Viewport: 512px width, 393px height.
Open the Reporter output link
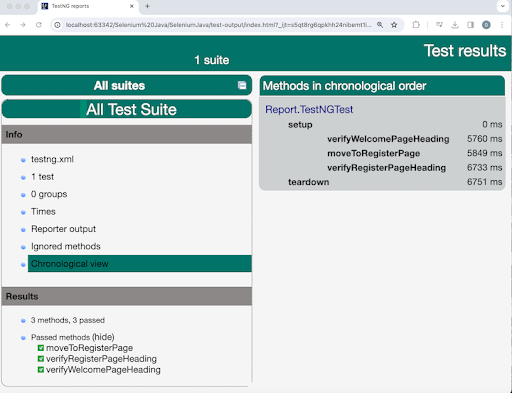pyautogui.click(x=63, y=229)
